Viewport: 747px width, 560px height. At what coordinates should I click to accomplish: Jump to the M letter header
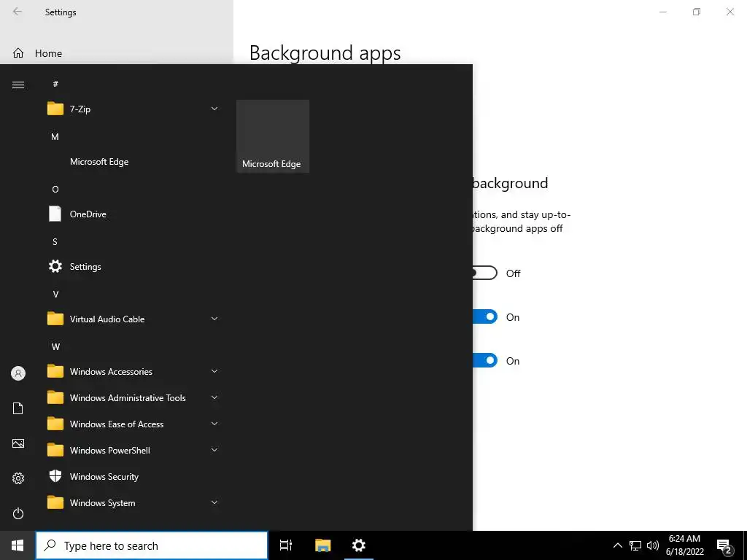55,136
